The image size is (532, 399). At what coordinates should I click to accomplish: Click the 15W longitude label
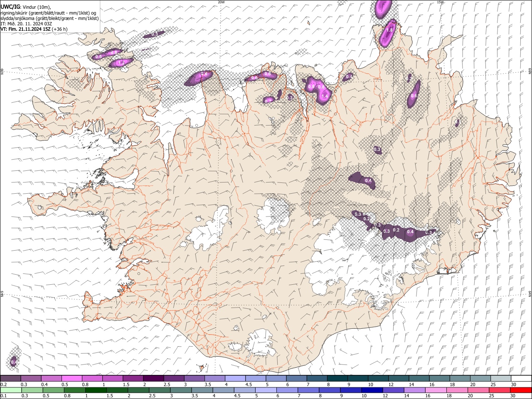[440, 2]
